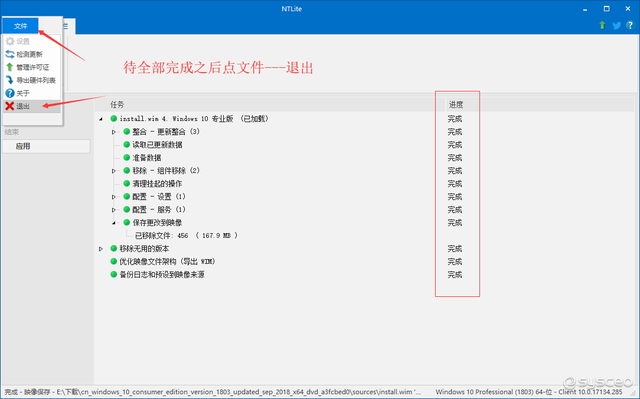This screenshot has width=640, height=399.
Task: Click the 已移除文件: 456 (167.9 MB) entry
Action: coord(186,236)
